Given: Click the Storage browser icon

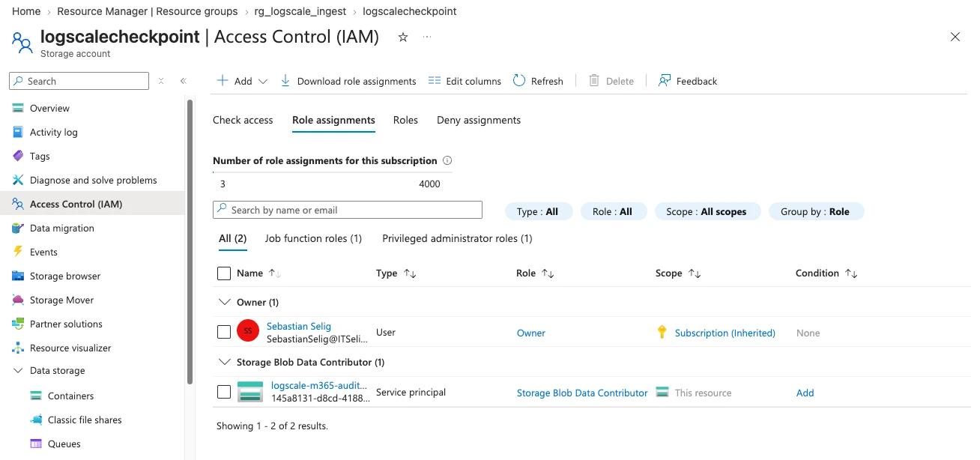Looking at the screenshot, I should (18, 276).
